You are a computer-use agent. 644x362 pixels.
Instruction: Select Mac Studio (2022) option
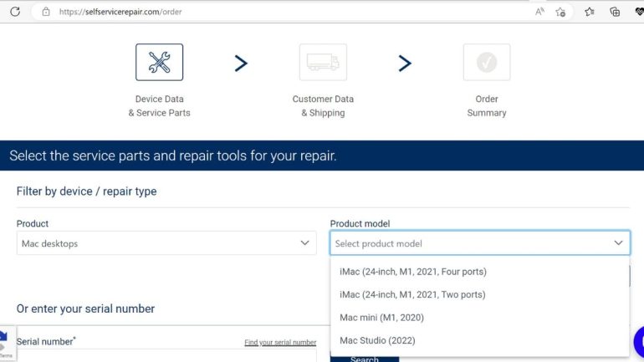pyautogui.click(x=480, y=340)
